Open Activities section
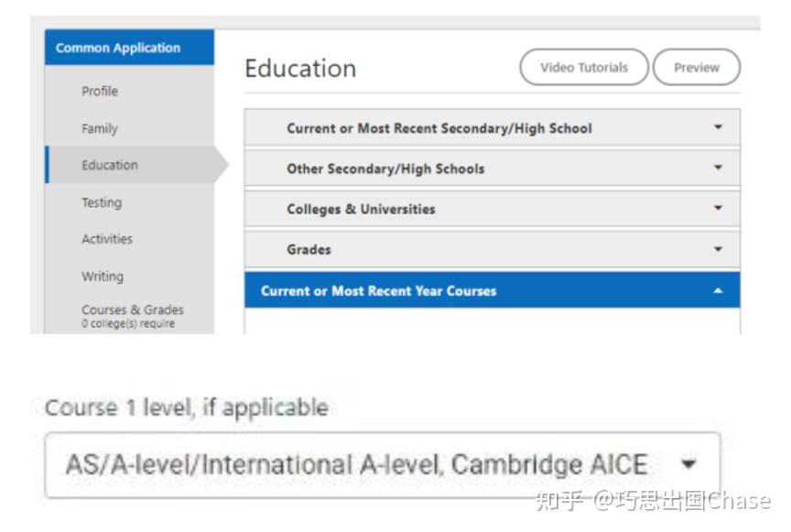Screen dimensions: 791x532 (x=107, y=239)
